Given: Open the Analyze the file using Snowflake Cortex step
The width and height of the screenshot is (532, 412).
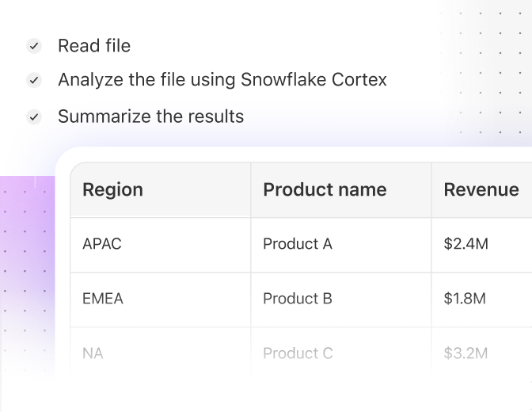Looking at the screenshot, I should 222,80.
